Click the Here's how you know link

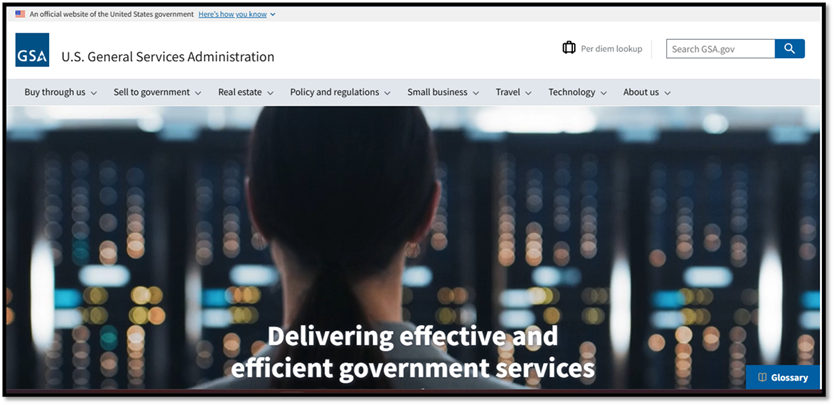point(232,14)
